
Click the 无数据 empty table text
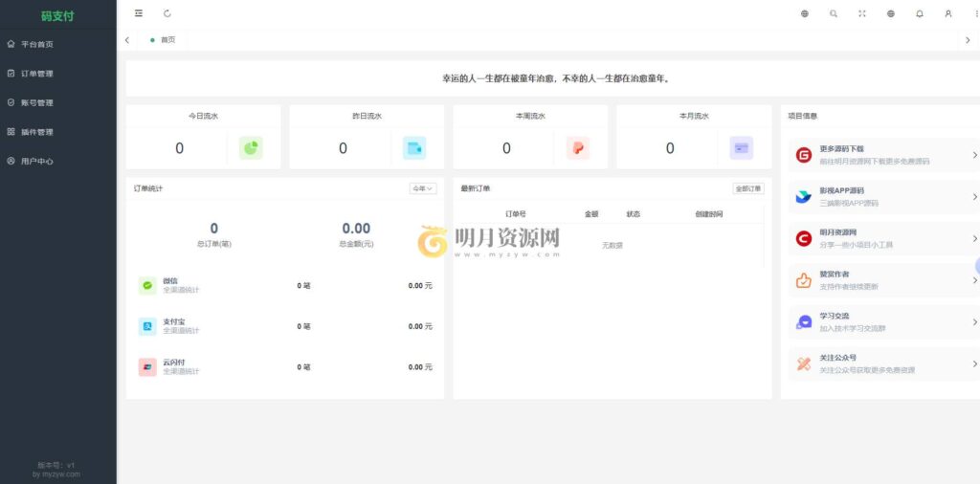(612, 246)
